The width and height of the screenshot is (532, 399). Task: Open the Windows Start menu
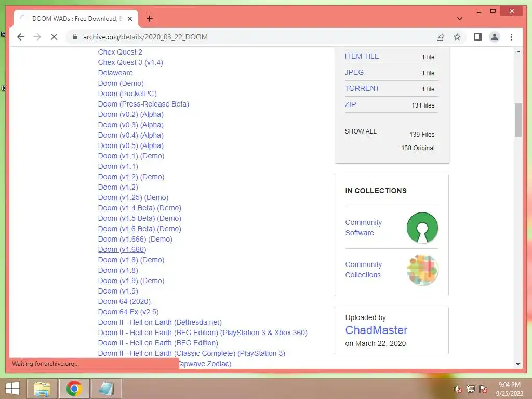pyautogui.click(x=12, y=389)
